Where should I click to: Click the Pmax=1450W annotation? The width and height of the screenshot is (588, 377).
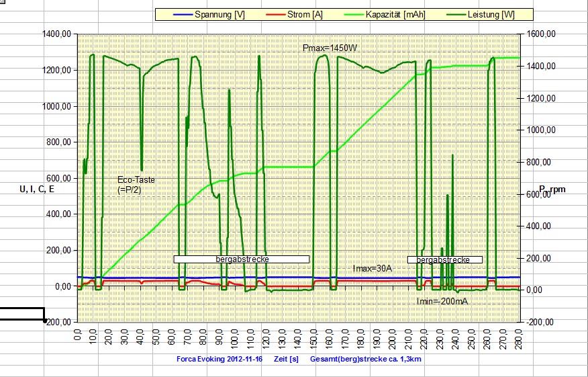(329, 47)
